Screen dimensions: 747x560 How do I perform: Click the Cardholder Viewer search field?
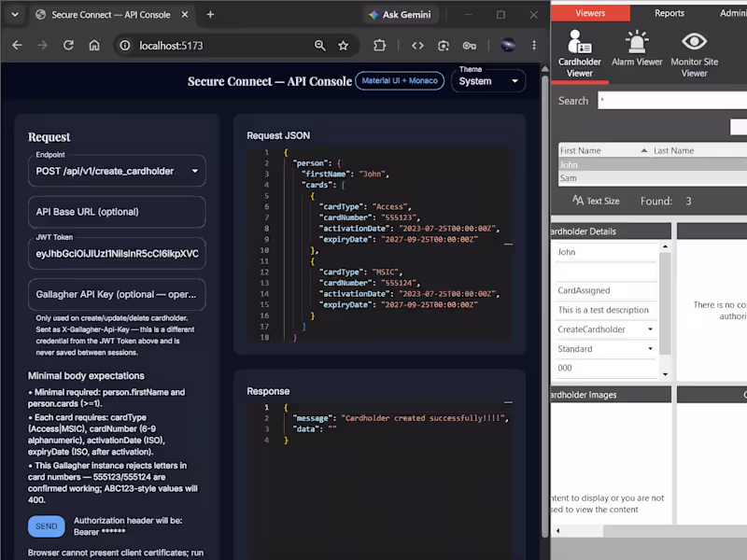point(672,101)
